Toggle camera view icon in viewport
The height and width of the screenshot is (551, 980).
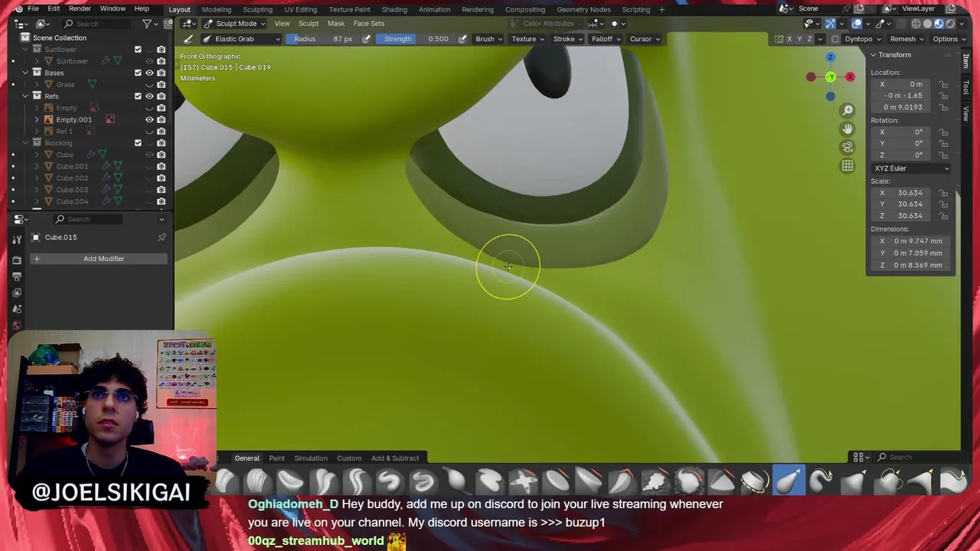(x=848, y=147)
